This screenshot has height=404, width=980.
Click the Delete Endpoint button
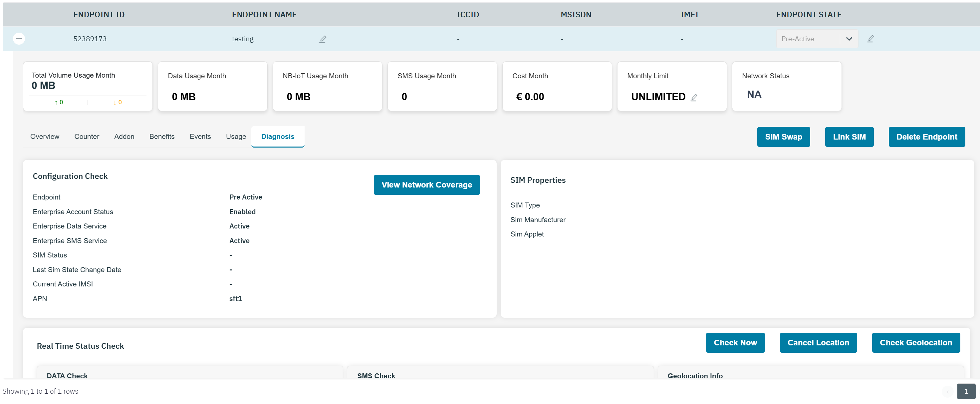tap(926, 137)
